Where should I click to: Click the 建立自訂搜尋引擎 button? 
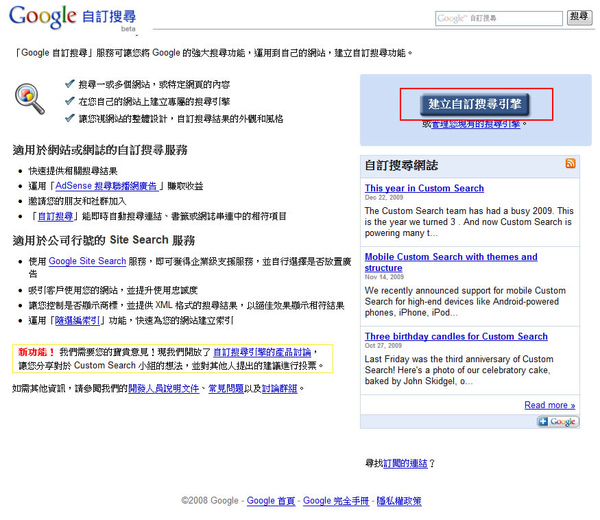pos(474,104)
